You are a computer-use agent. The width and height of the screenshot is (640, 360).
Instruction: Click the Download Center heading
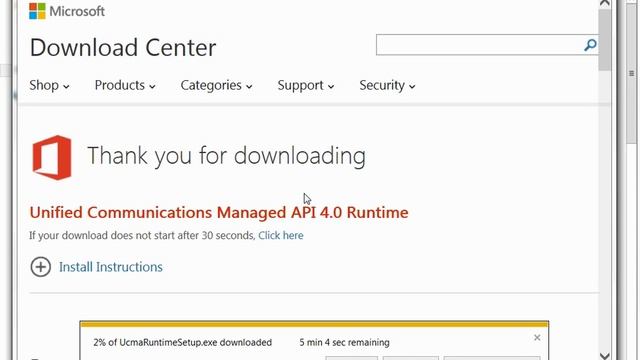tap(123, 47)
